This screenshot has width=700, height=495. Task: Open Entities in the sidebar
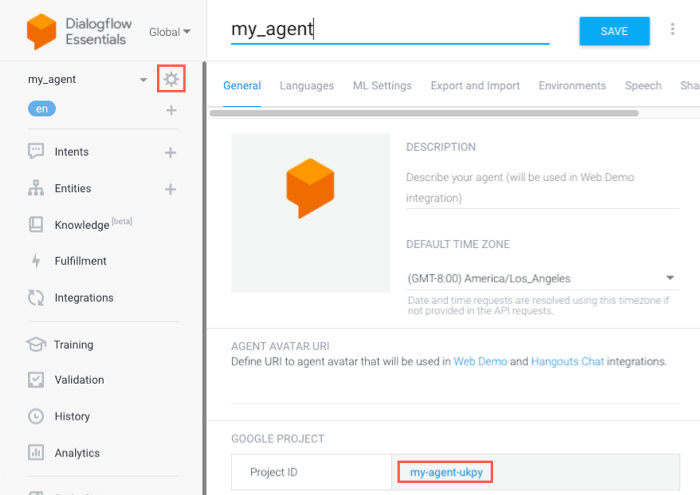(73, 188)
